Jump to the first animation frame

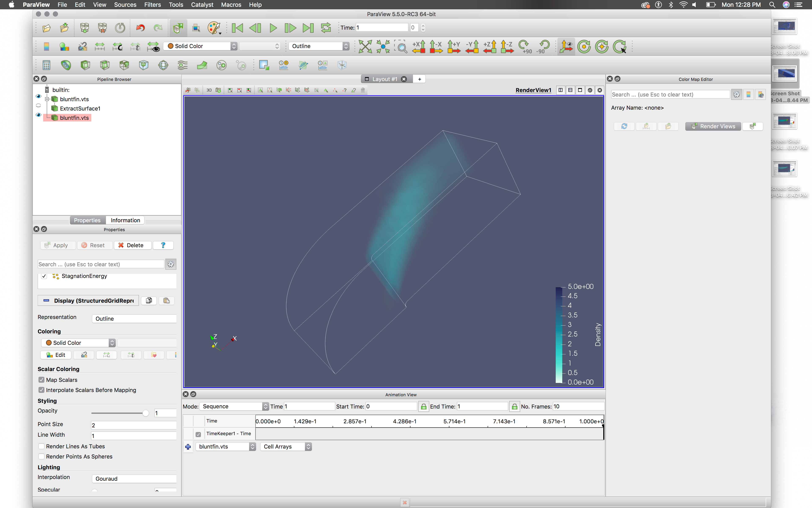[237, 28]
